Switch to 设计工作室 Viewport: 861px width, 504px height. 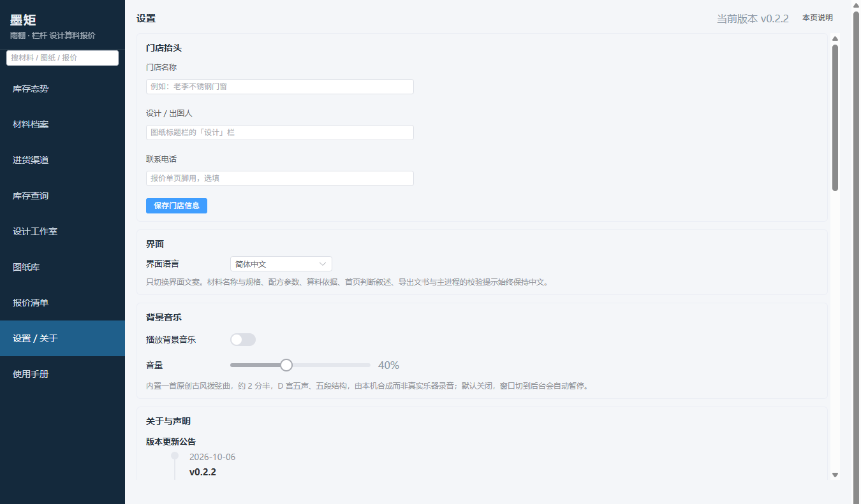tap(63, 231)
